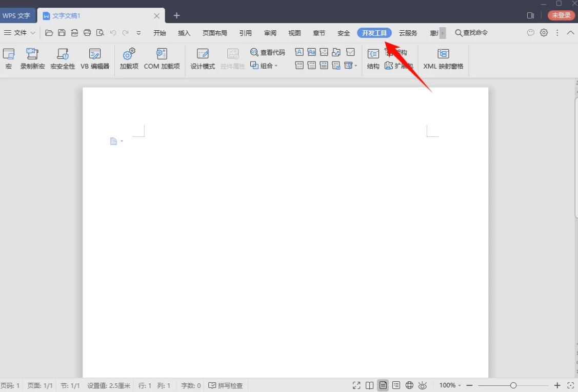Insert building block gallery control
578x392 pixels.
[x=336, y=52]
